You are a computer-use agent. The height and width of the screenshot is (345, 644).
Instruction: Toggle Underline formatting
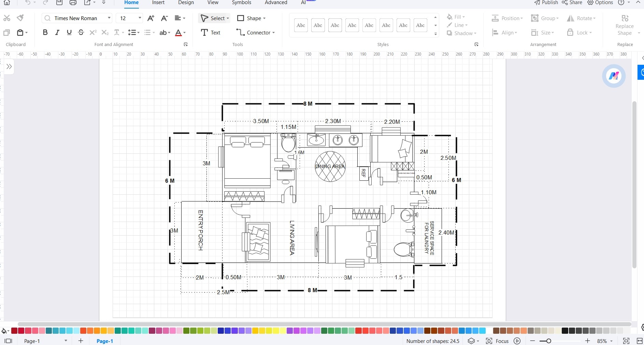tap(69, 32)
